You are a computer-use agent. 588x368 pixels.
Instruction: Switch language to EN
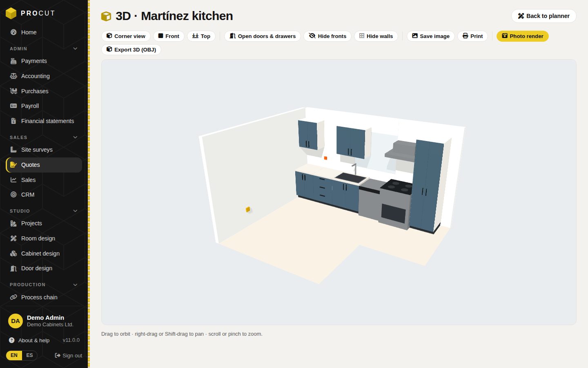[x=14, y=355]
